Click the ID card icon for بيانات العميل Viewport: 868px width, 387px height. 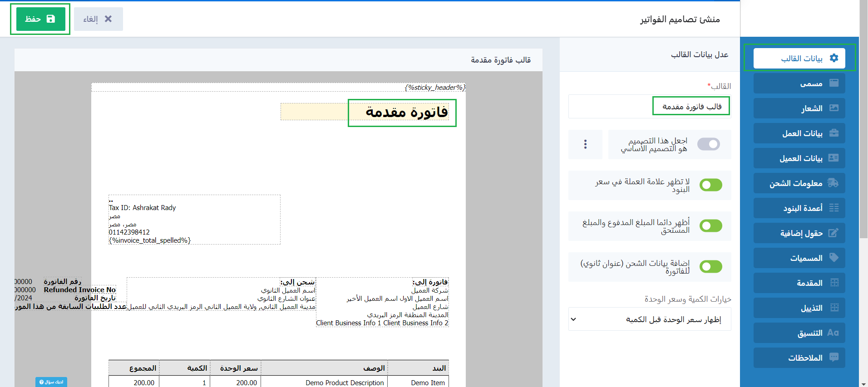coord(833,158)
